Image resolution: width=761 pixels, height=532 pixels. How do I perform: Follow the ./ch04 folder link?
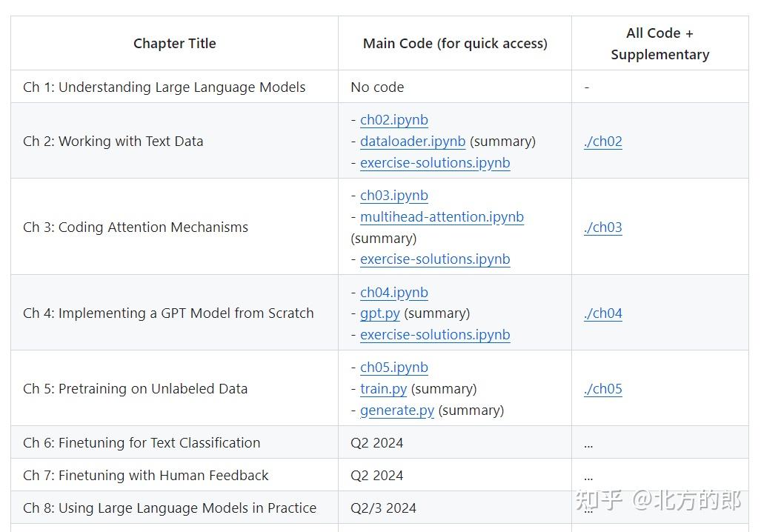[x=602, y=313]
